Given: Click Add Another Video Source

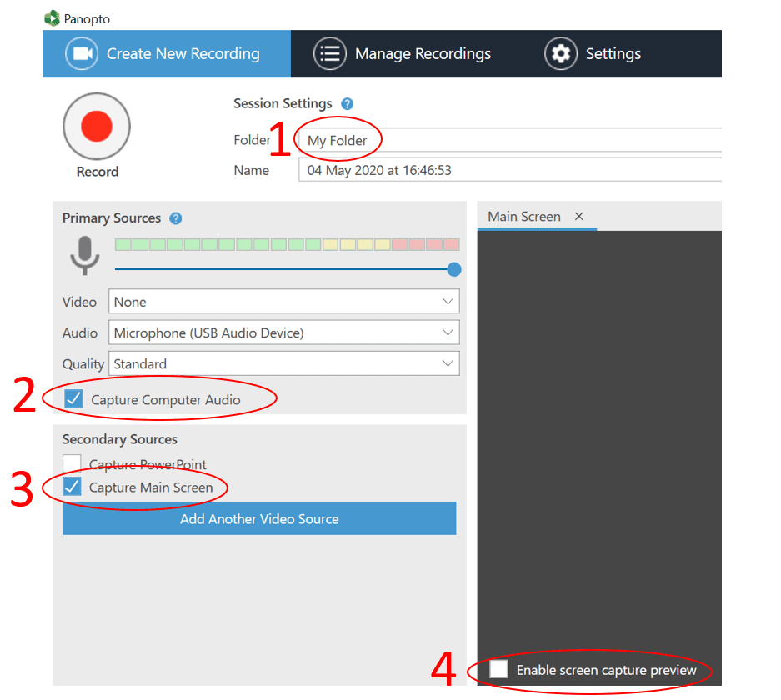Looking at the screenshot, I should (x=259, y=518).
